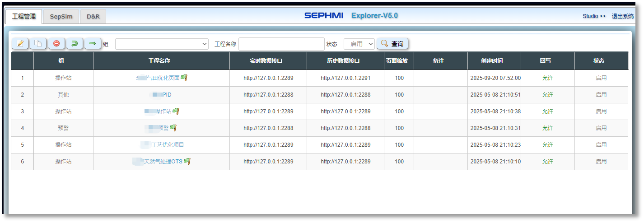644x223 pixels.
Task: Select the 工程管理 tab
Action: pos(23,16)
